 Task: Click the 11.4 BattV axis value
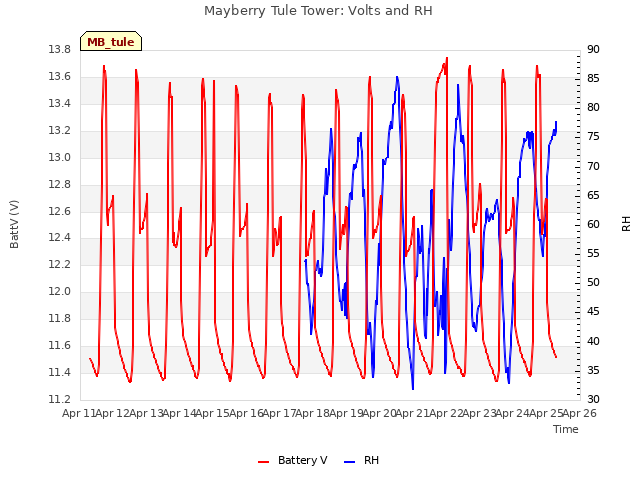pos(60,372)
